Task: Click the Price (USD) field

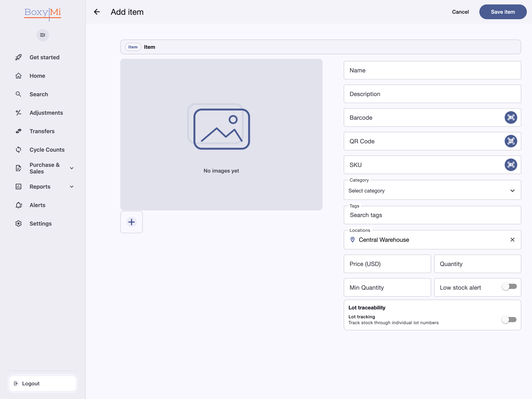Action: coord(387,264)
